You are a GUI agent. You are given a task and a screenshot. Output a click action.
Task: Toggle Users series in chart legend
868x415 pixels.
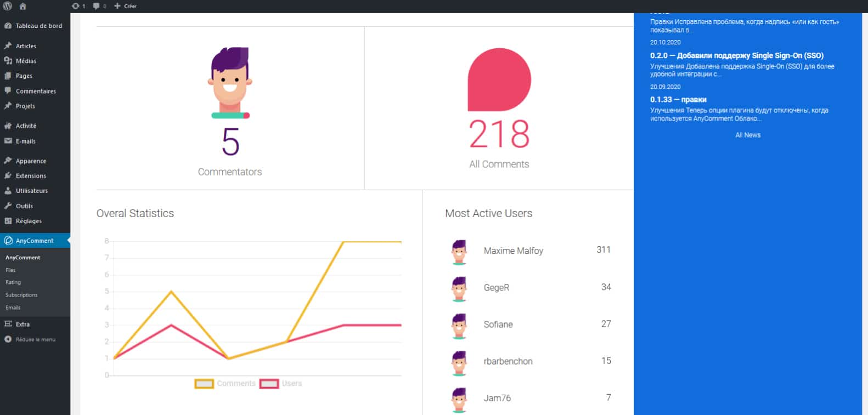point(281,384)
